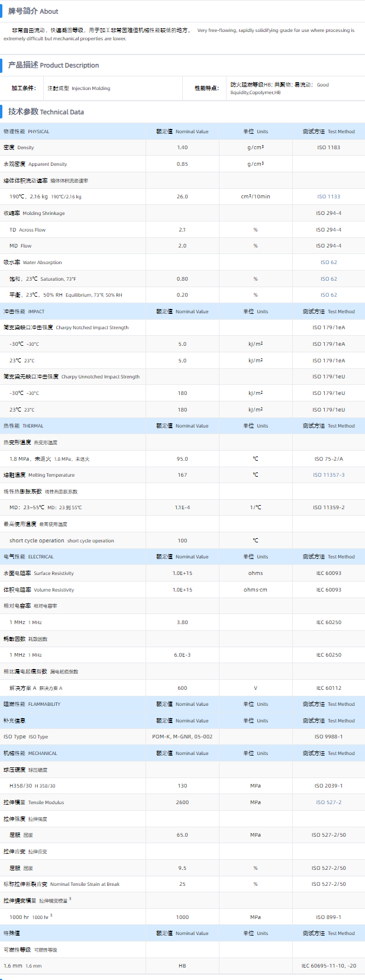Click the MECHANICAL table section header

(x=30, y=753)
